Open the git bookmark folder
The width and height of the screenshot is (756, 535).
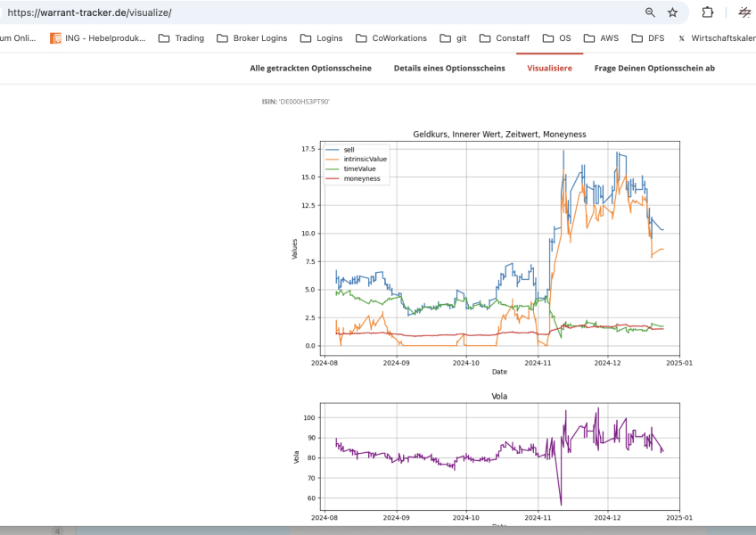(x=454, y=38)
